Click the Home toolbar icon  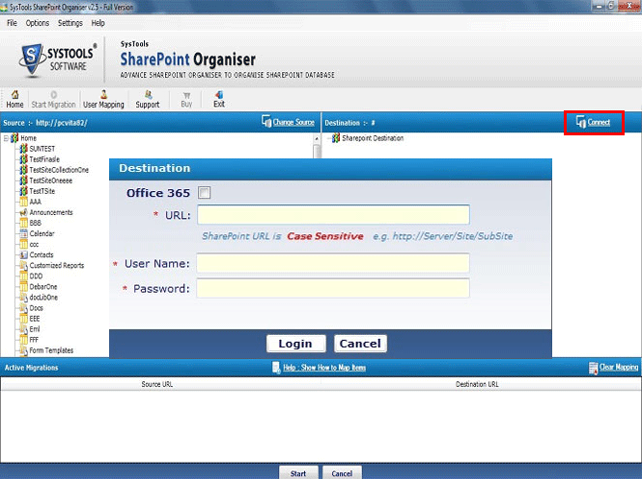pos(15,95)
